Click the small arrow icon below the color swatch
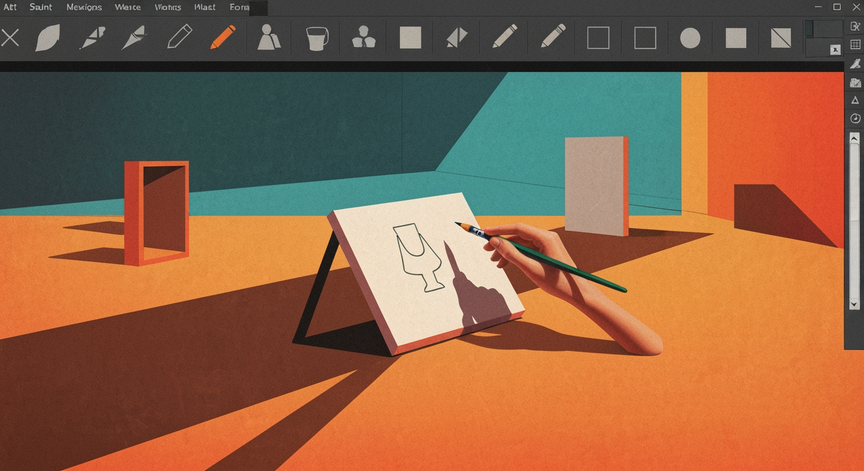This screenshot has width=864, height=471. (x=835, y=50)
